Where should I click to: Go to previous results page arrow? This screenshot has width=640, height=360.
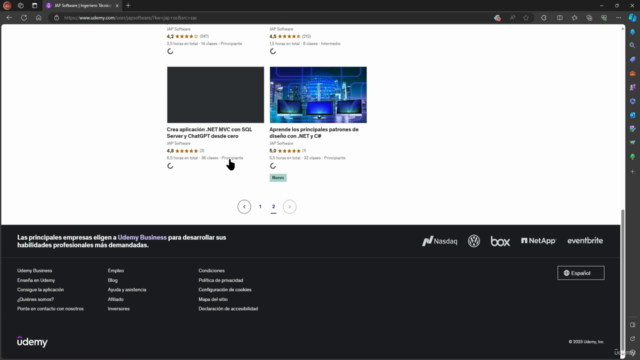click(x=244, y=207)
